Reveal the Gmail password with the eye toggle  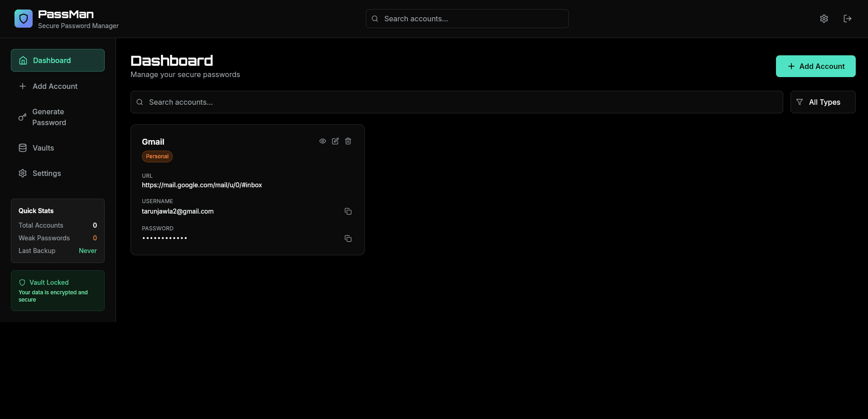coord(322,141)
